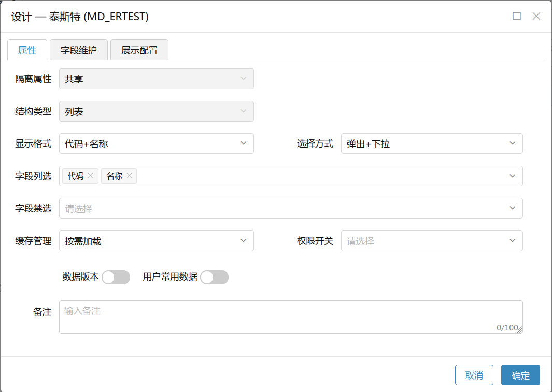Toggle the 数据版本 switch
552x392 pixels.
[116, 278]
